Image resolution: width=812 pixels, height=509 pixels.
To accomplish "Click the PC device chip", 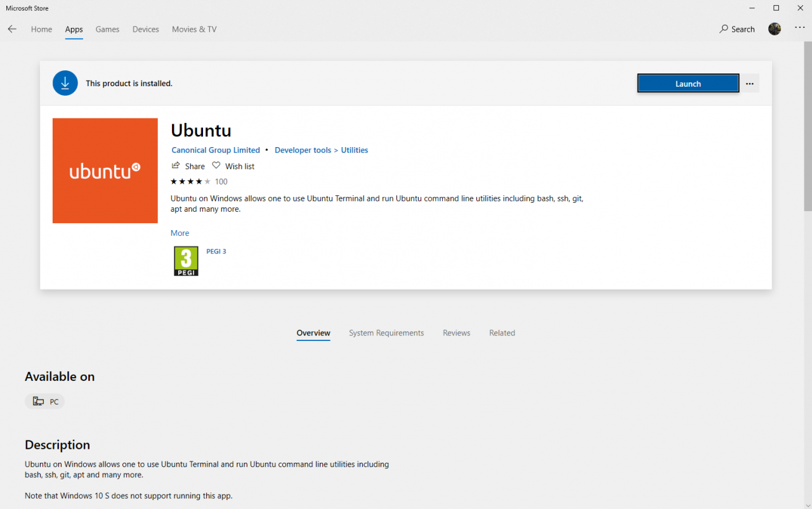I will [x=45, y=401].
